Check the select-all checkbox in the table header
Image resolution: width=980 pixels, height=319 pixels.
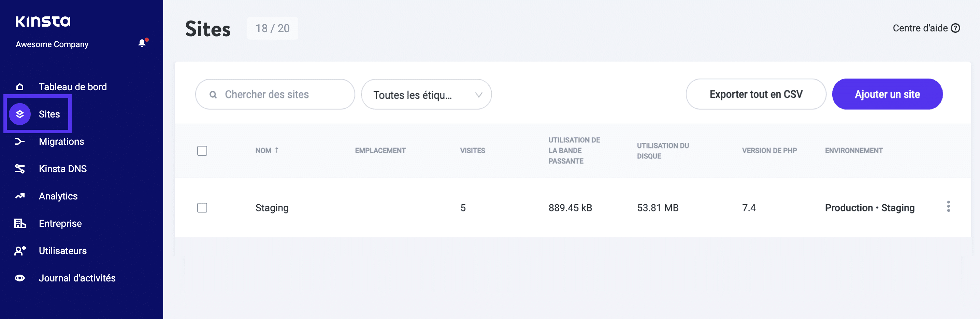coord(202,151)
